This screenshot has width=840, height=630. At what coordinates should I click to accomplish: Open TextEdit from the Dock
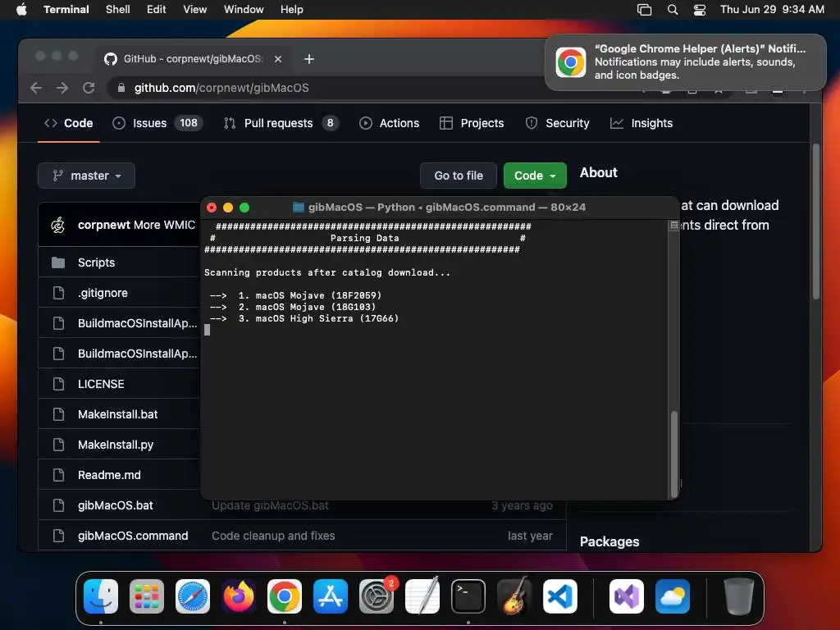(x=422, y=596)
